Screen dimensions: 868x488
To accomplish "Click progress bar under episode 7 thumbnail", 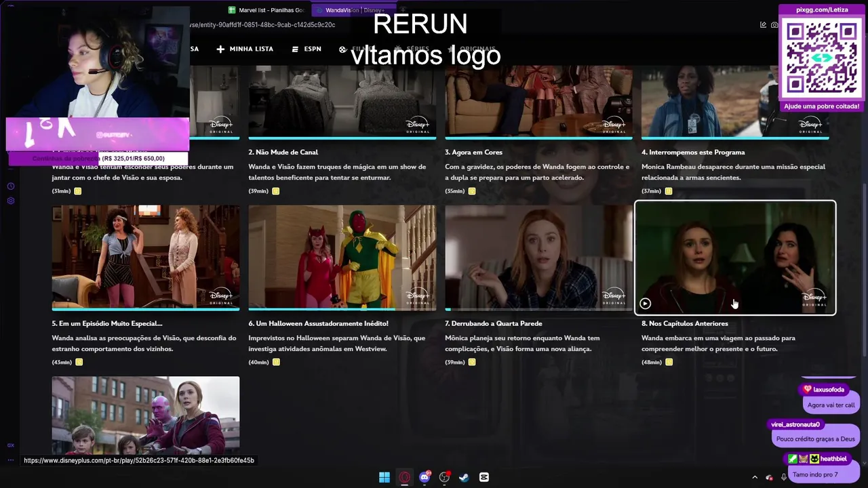I will [x=539, y=309].
